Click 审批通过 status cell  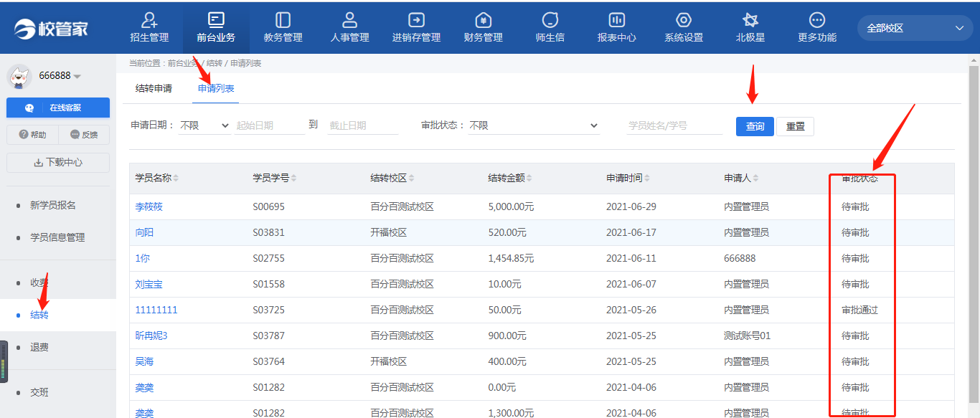(859, 310)
